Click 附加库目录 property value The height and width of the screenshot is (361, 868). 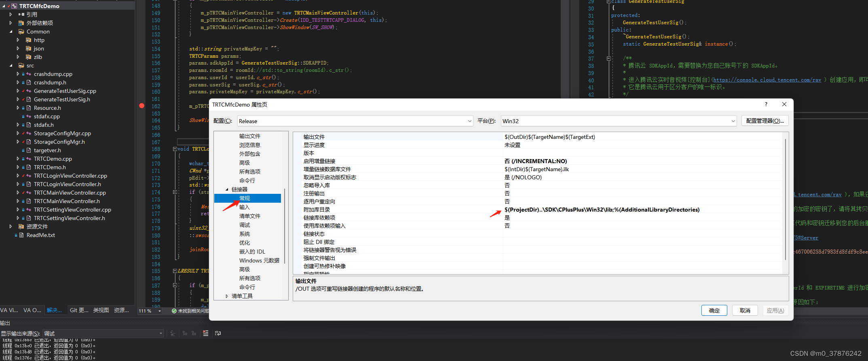point(602,210)
